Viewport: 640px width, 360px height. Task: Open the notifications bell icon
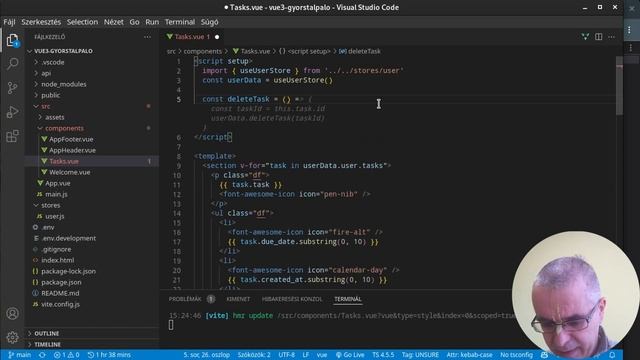click(x=612, y=355)
